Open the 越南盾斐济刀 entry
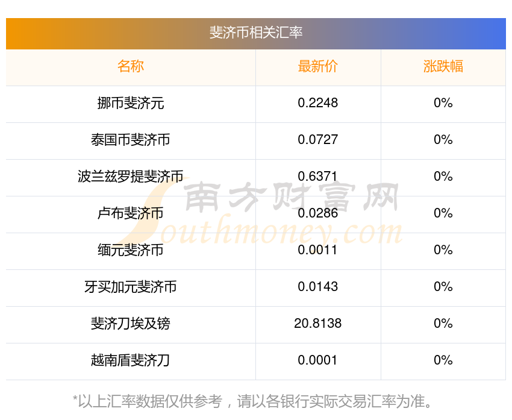512x420 pixels. (131, 360)
